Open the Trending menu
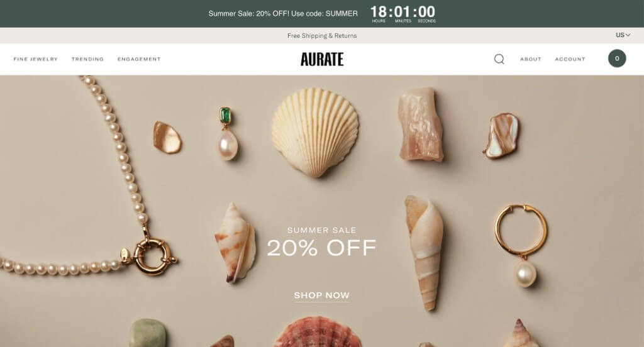 87,59
